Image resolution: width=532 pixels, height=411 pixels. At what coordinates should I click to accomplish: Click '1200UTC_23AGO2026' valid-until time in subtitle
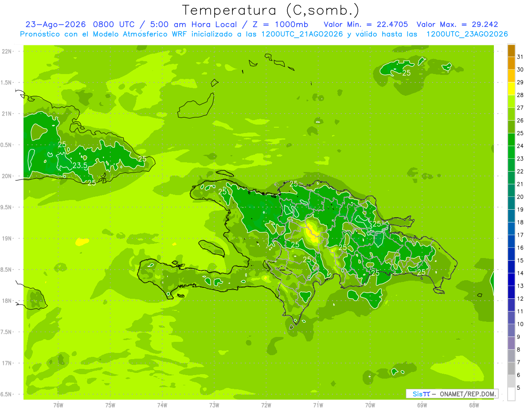467,34
